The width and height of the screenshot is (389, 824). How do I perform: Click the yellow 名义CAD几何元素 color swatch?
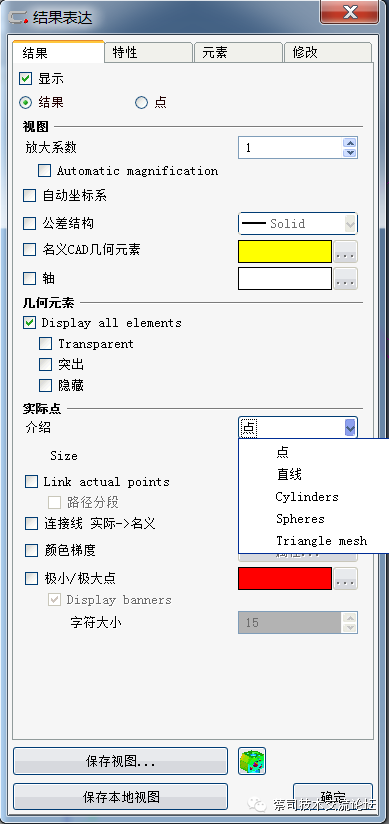pyautogui.click(x=285, y=252)
